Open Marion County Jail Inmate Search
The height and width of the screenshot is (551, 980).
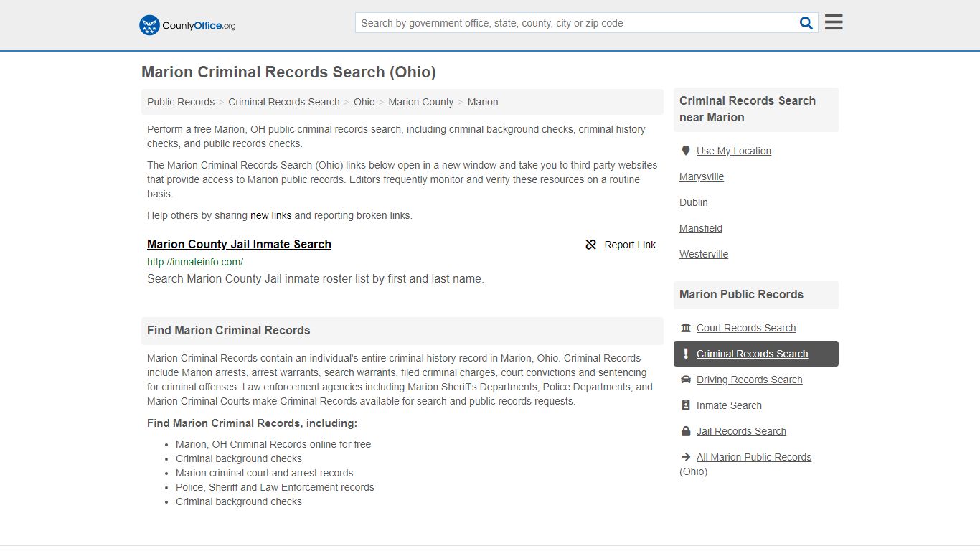[239, 244]
